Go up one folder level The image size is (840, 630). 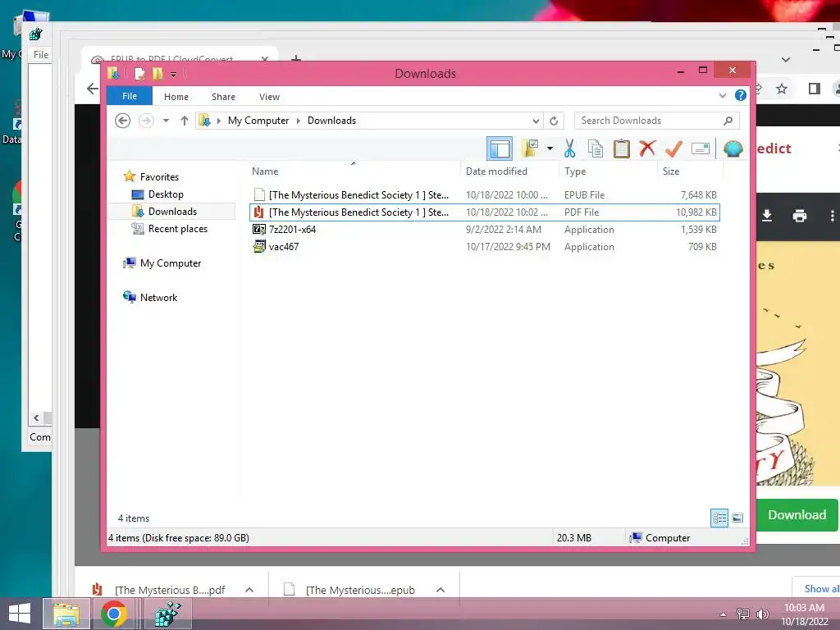(185, 121)
